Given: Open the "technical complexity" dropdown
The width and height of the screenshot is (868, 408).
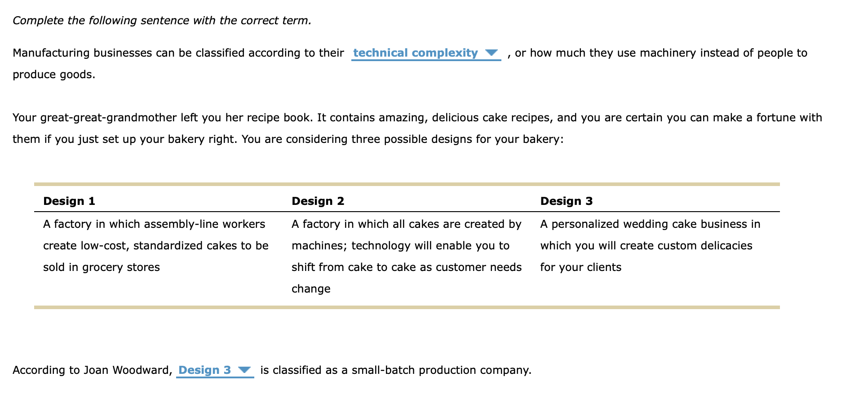Looking at the screenshot, I should (x=426, y=53).
